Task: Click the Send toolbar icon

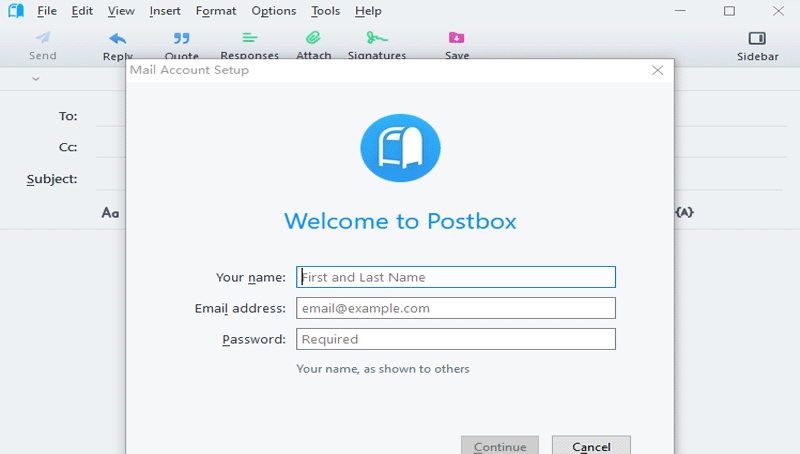Action: (x=43, y=38)
